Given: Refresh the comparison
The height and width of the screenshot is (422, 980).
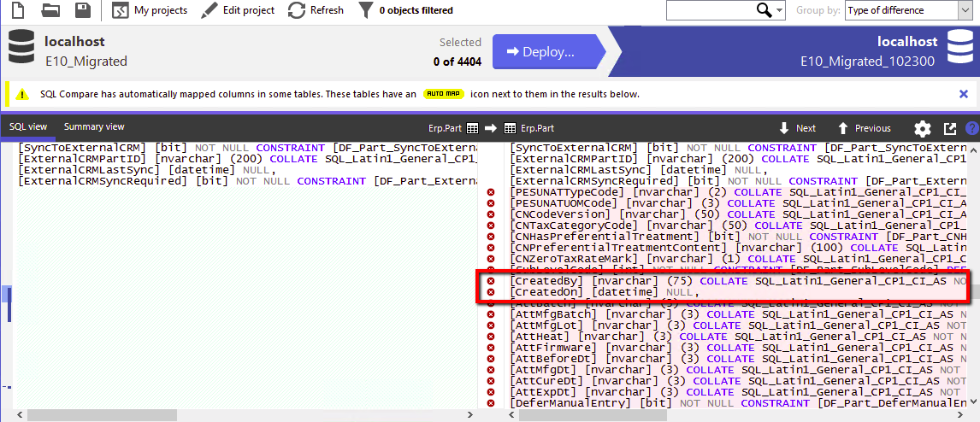Looking at the screenshot, I should pyautogui.click(x=316, y=10).
